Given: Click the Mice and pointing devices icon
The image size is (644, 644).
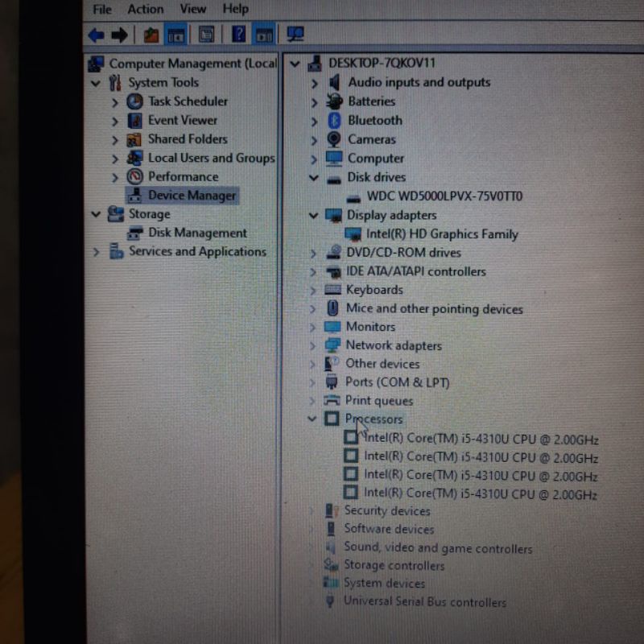Looking at the screenshot, I should (332, 308).
